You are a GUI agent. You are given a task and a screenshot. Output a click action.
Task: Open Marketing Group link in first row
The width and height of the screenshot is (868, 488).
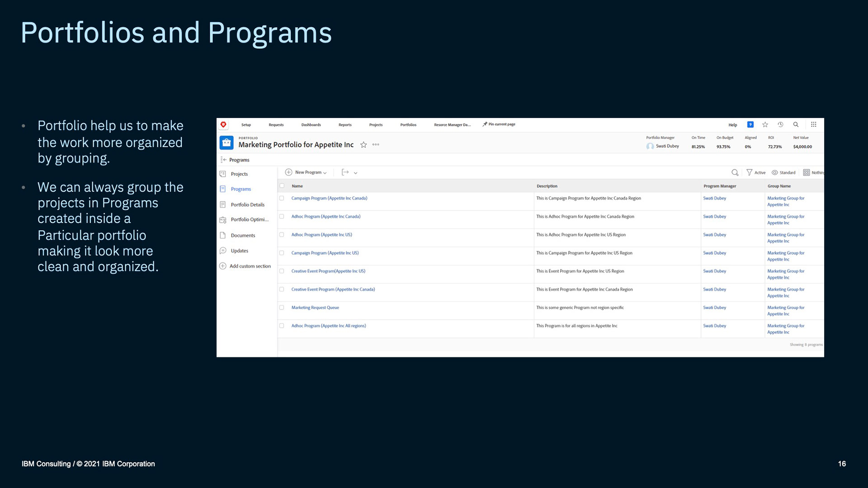786,202
